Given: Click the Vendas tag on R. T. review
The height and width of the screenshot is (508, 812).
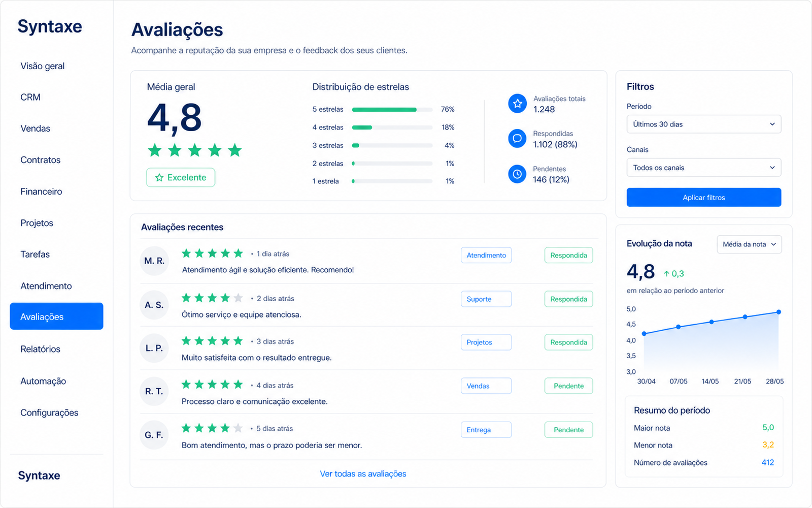Looking at the screenshot, I should (x=486, y=386).
